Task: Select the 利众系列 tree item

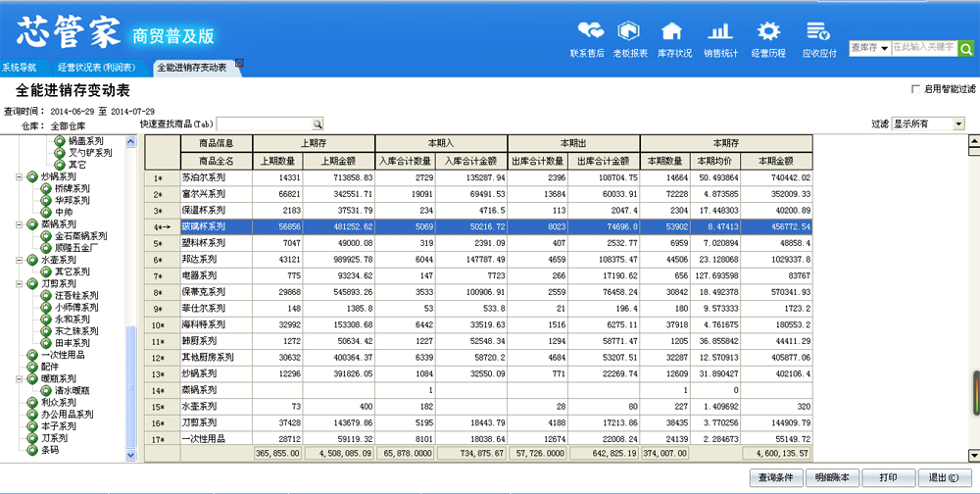Action: point(59,402)
